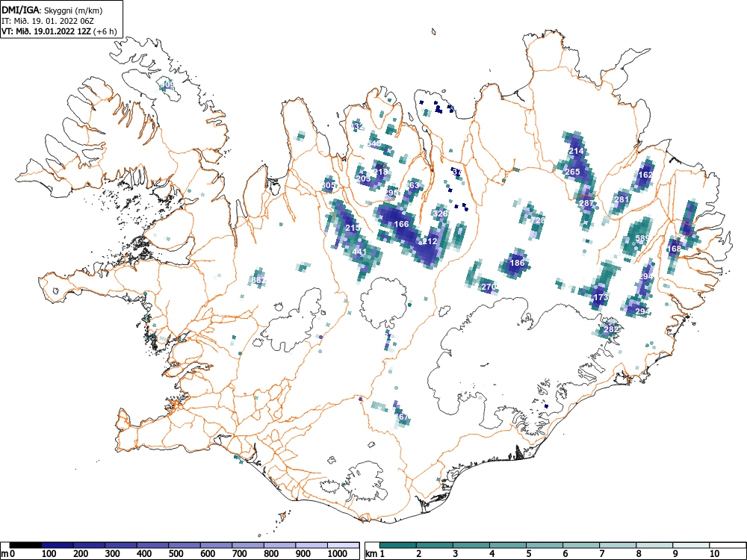
Task: Select the 'IT: Mið. 19. 01. 2022 06Z' line
Action: (x=47, y=21)
